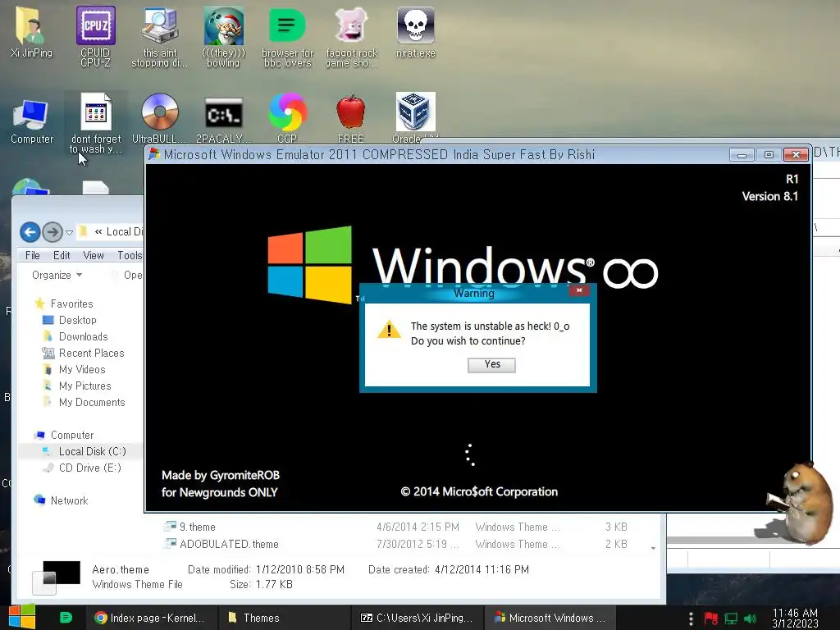Go back in Explorer window
Screen dimensions: 840x630
click(30, 232)
